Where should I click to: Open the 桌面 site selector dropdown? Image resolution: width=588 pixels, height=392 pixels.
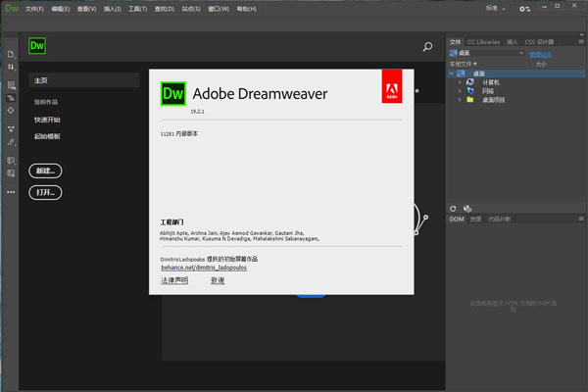tap(487, 53)
